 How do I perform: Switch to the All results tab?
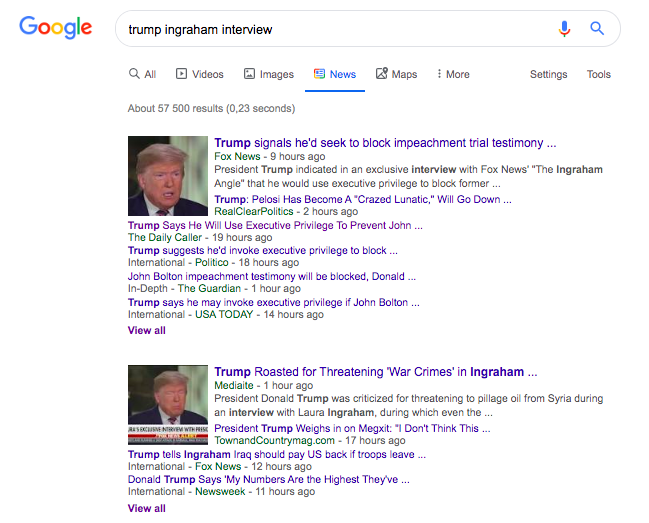(142, 74)
